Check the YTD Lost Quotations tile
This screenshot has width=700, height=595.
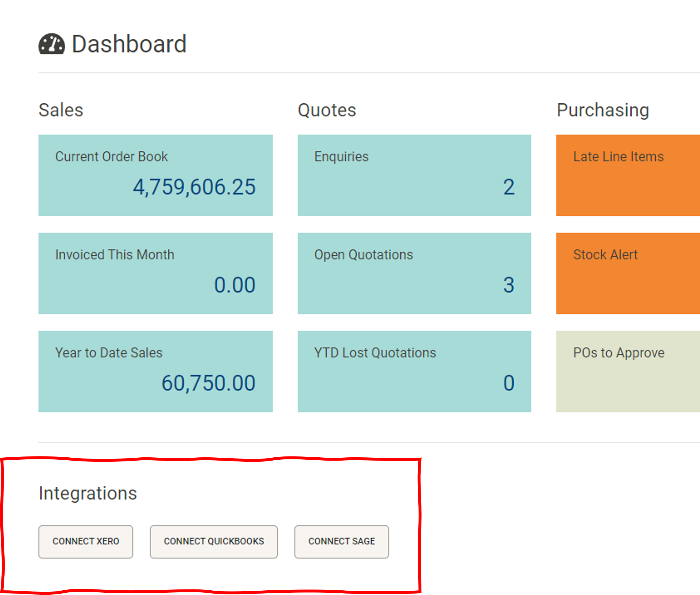(x=414, y=371)
